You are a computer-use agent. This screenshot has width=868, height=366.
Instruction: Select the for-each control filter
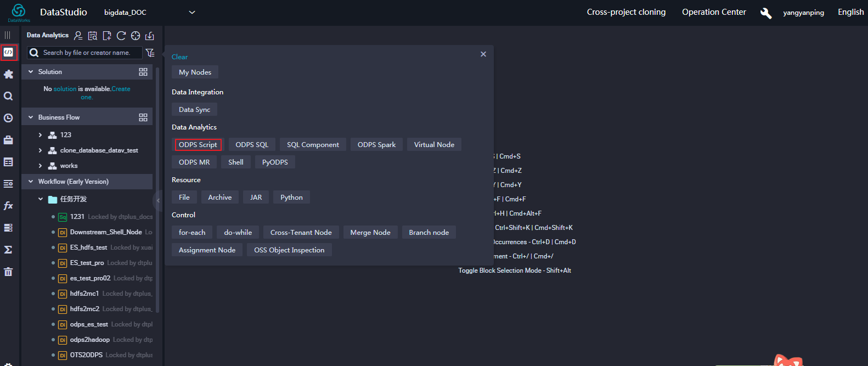[x=192, y=233]
